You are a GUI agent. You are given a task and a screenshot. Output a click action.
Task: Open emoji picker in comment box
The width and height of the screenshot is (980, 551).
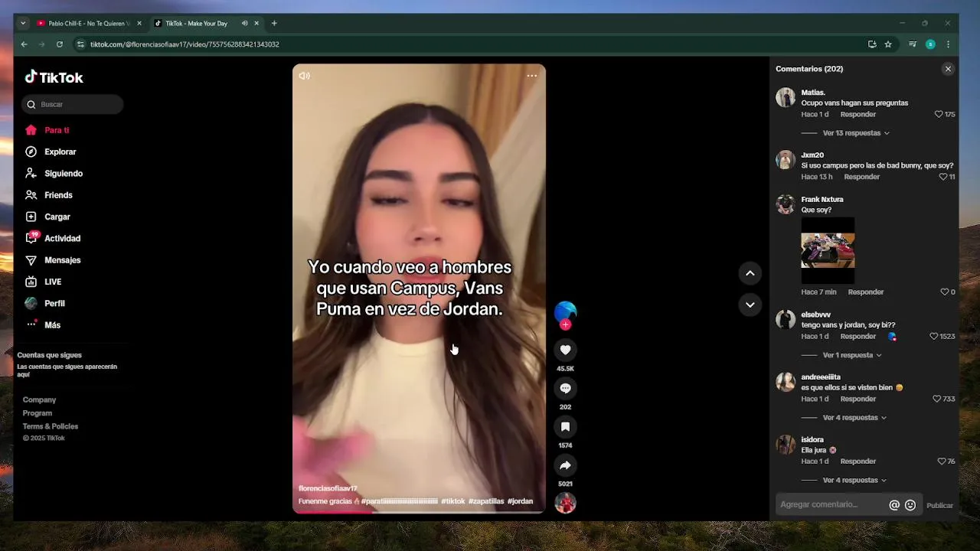(x=910, y=505)
